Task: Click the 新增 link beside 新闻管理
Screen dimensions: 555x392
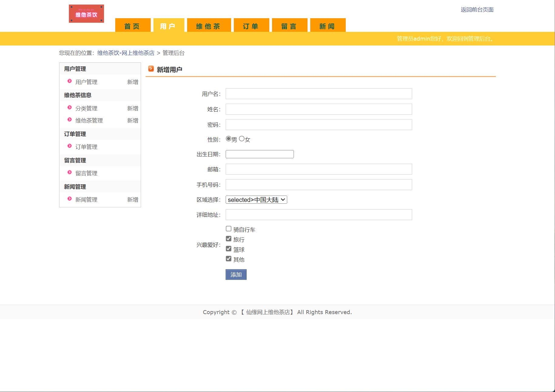Action: pyautogui.click(x=133, y=199)
